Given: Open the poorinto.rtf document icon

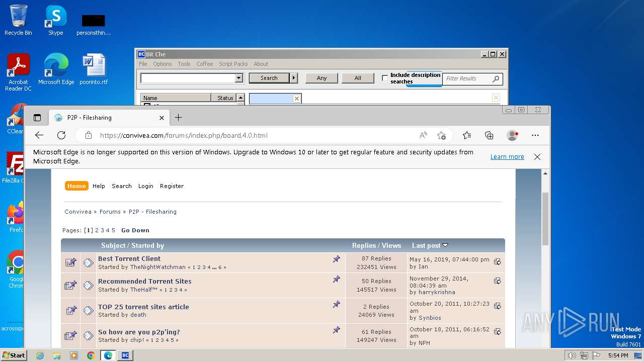Looking at the screenshot, I should [94, 69].
